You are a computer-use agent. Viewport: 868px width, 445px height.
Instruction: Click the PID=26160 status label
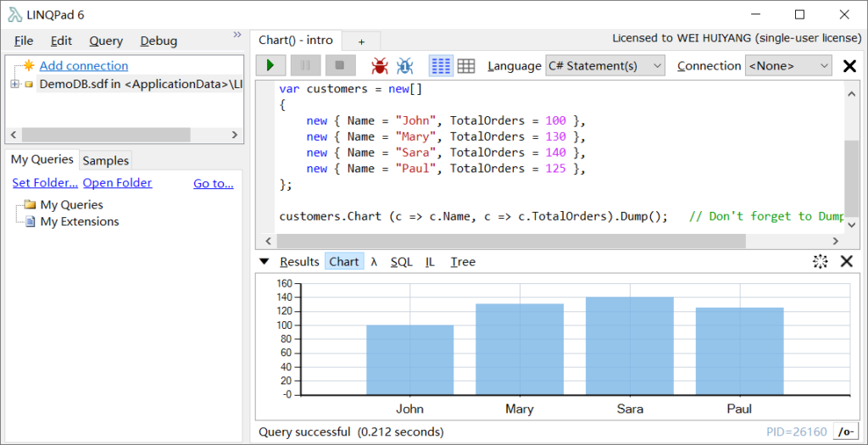797,431
